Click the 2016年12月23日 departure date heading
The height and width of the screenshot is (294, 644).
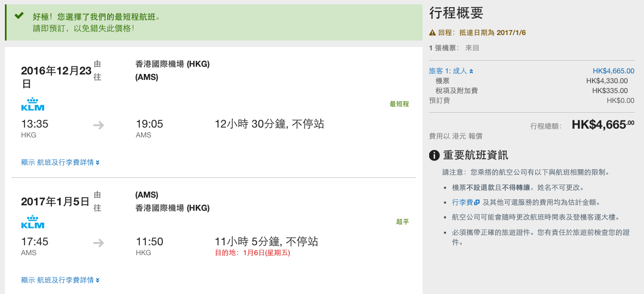coord(56,77)
